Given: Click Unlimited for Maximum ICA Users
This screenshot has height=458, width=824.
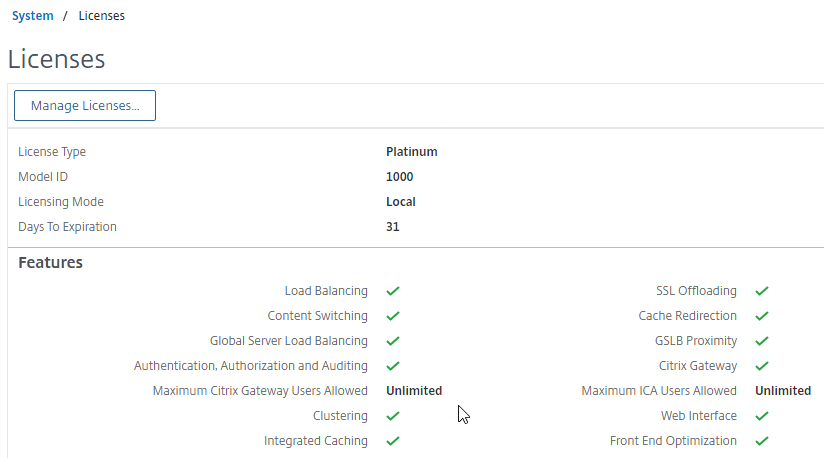Looking at the screenshot, I should tap(783, 391).
